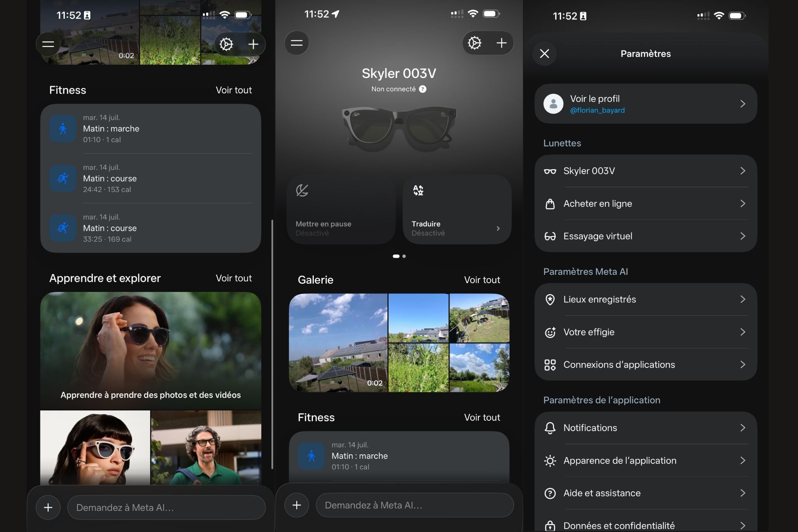
Task: Open the Traduire Désactivé card
Action: [457, 209]
